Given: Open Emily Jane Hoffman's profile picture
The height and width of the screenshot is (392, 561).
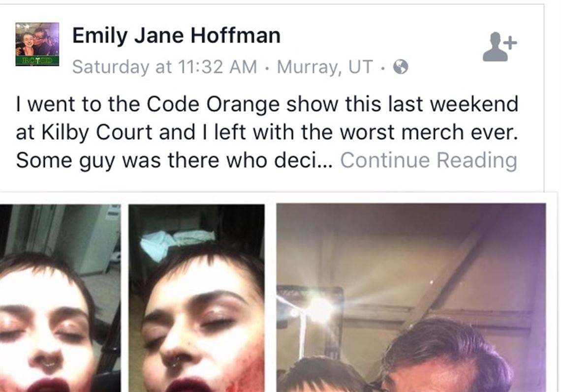Looking at the screenshot, I should point(37,44).
